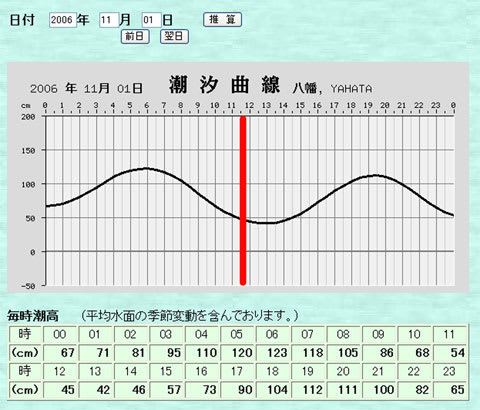
Task: Click the hour header cell 12
Action: (x=60, y=371)
